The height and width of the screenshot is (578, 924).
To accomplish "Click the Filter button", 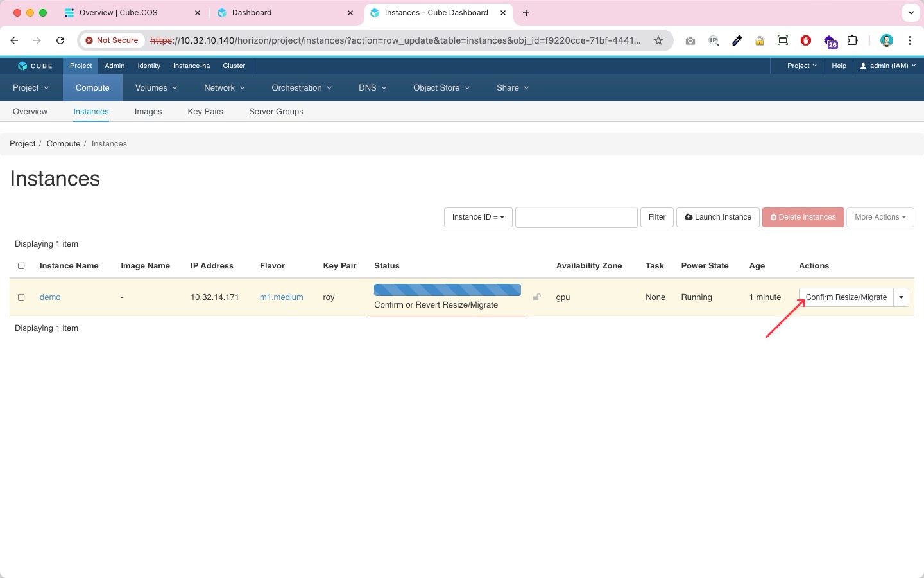I will [x=657, y=217].
